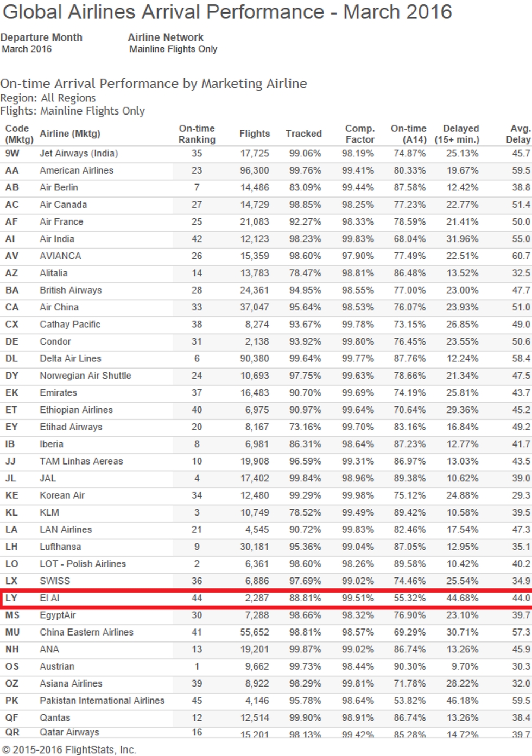Screen dimensions: 532x756
Task: Click the Global Airlines Arrival Performance title
Action: tap(227, 12)
